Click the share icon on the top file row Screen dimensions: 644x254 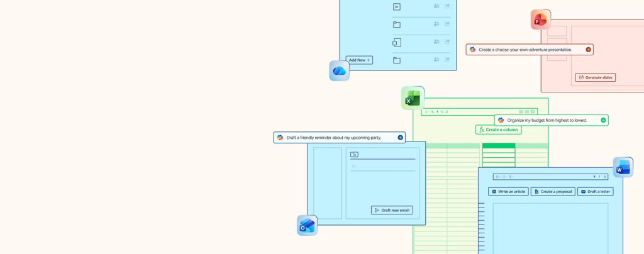click(x=448, y=6)
